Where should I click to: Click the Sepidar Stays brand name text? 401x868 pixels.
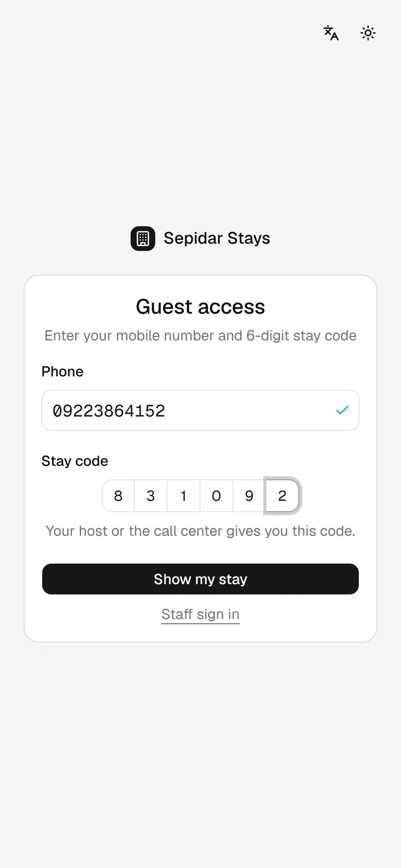(217, 239)
